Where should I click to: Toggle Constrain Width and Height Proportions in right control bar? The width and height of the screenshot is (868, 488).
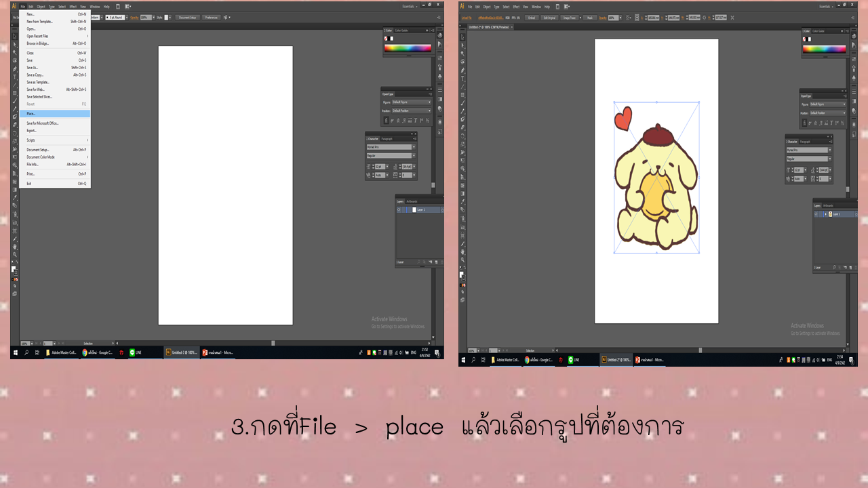pos(704,18)
